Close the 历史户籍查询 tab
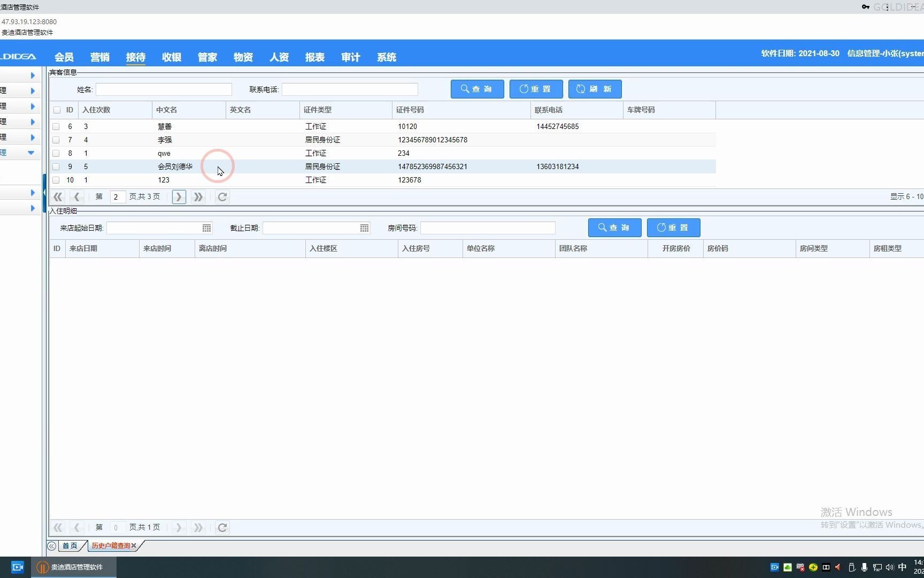The width and height of the screenshot is (924, 578). point(134,545)
